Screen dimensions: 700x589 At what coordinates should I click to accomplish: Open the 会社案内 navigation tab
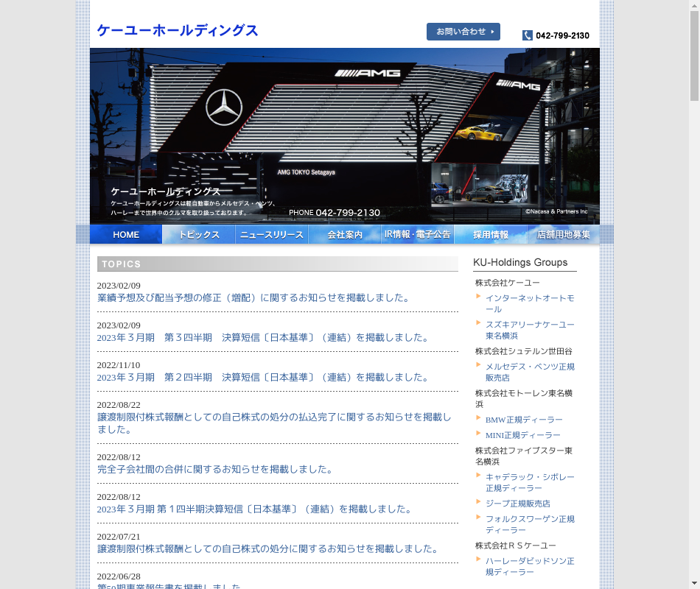345,235
